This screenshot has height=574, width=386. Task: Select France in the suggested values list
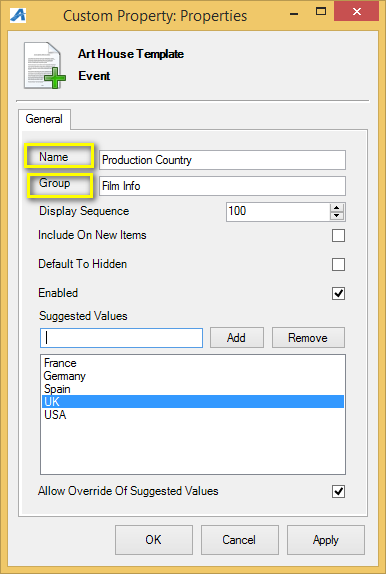(x=193, y=363)
